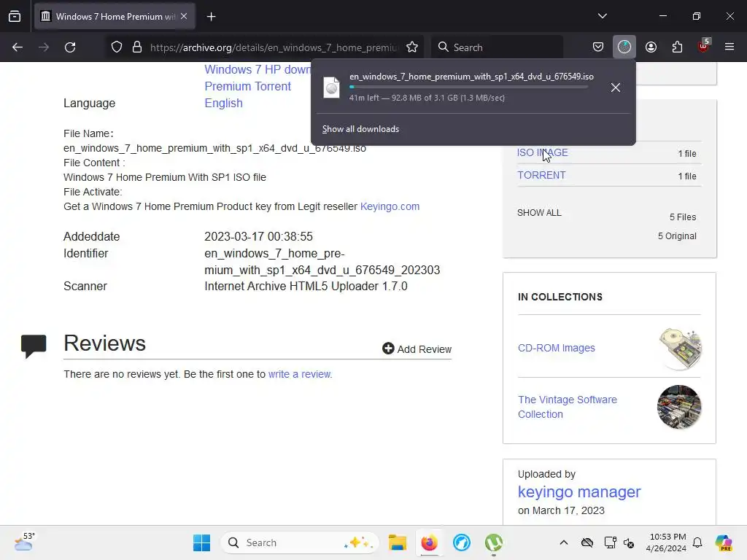The image size is (747, 560).
Task: Click the CD-ROM Images thumbnail
Action: 680,349
